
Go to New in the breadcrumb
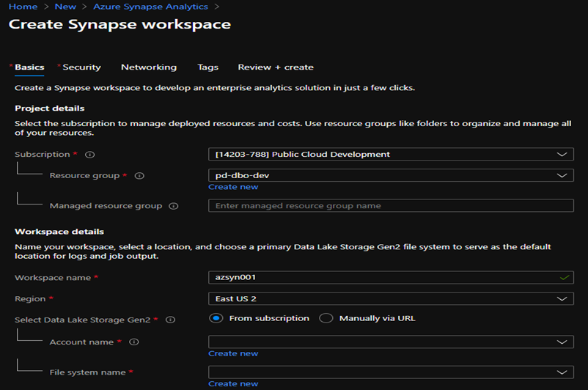point(65,7)
